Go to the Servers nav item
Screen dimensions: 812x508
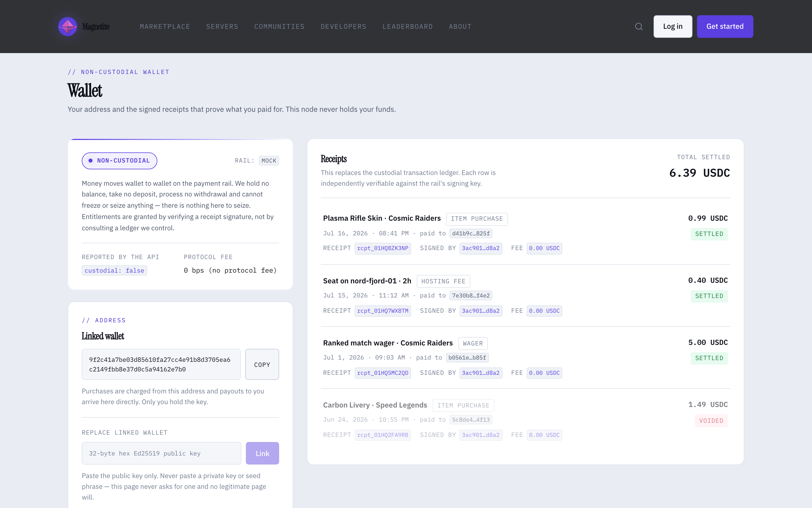pos(222,27)
